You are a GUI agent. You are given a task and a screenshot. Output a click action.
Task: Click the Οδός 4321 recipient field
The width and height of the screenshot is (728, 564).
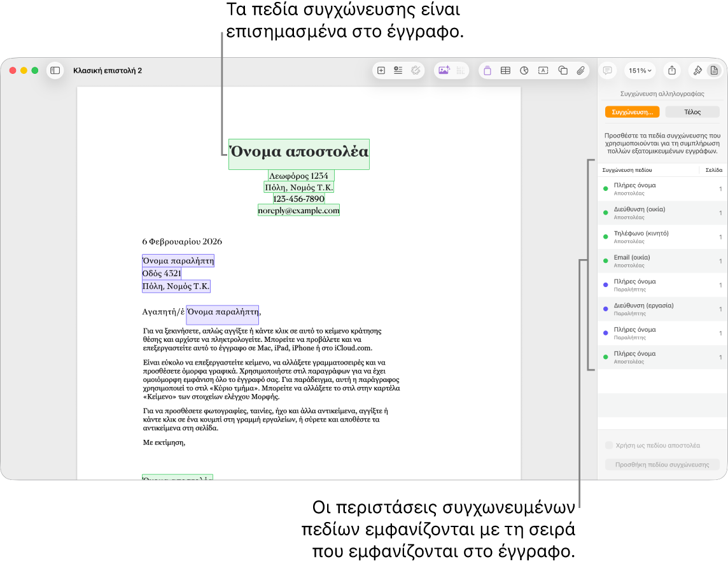(x=162, y=273)
